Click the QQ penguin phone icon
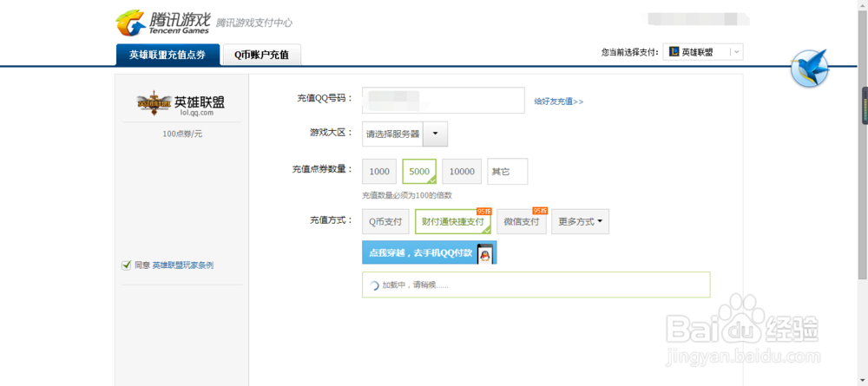Image resolution: width=868 pixels, height=386 pixels. click(485, 253)
